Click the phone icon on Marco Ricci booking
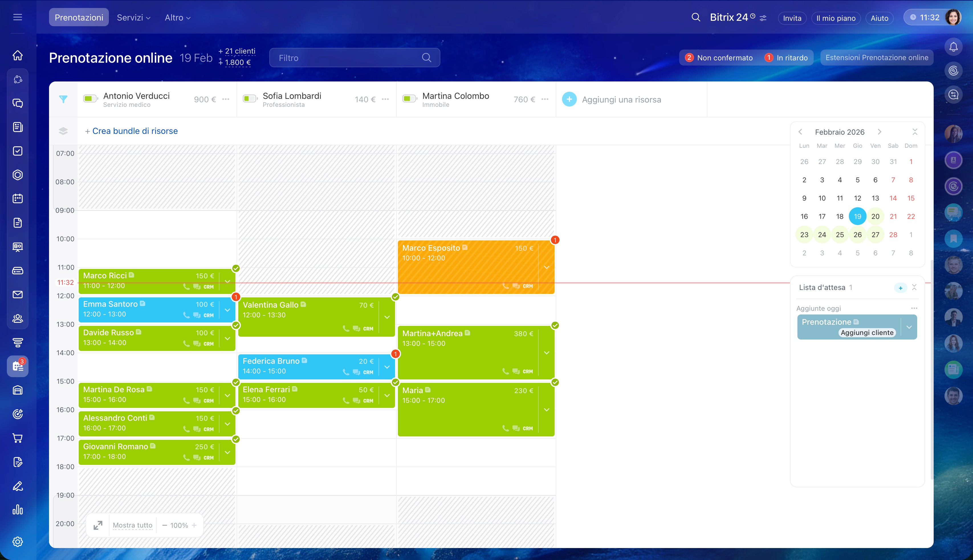 click(x=187, y=287)
